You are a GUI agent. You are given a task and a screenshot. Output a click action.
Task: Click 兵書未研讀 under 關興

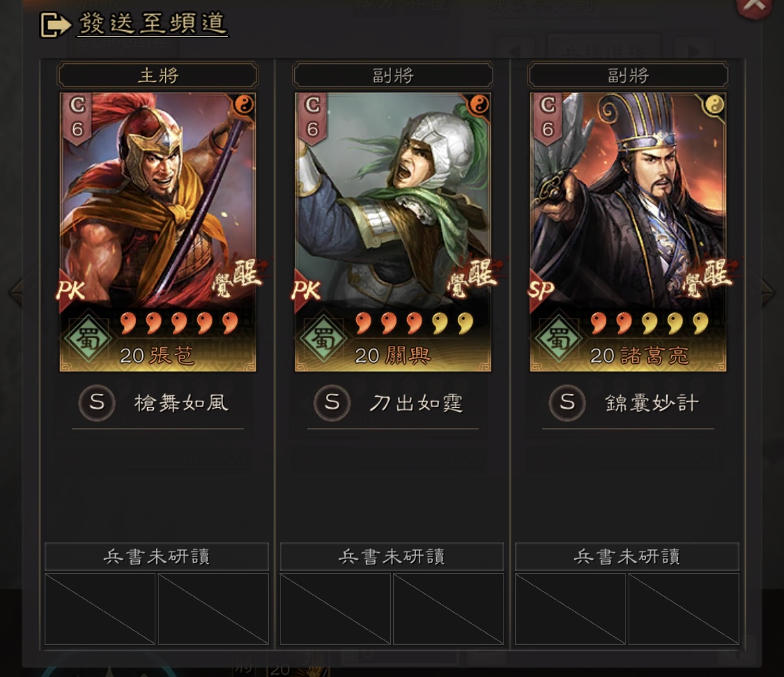coord(392,556)
